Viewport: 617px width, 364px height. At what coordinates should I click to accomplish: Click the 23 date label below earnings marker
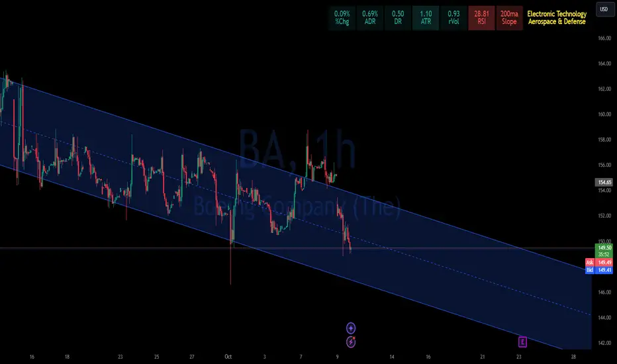click(x=518, y=357)
